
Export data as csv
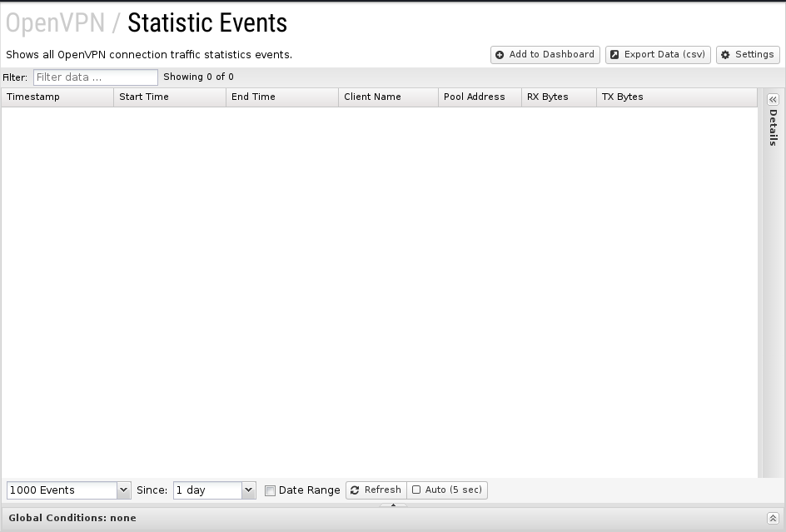[x=658, y=55]
